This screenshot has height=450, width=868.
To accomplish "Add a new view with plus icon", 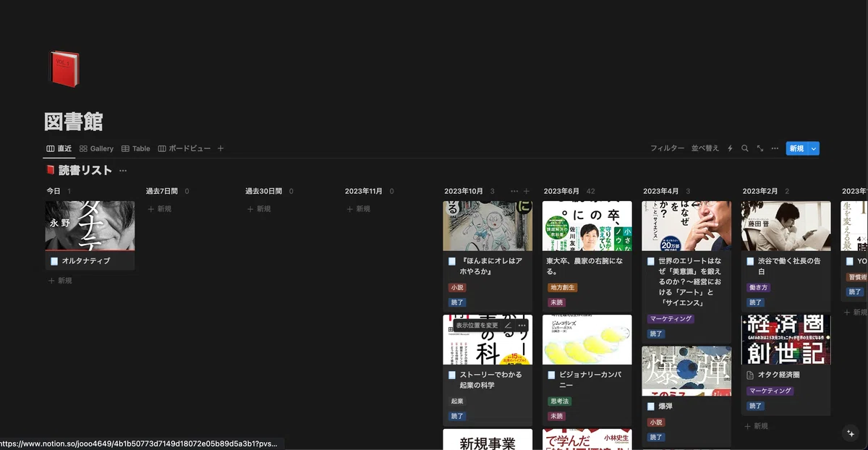I will [221, 148].
